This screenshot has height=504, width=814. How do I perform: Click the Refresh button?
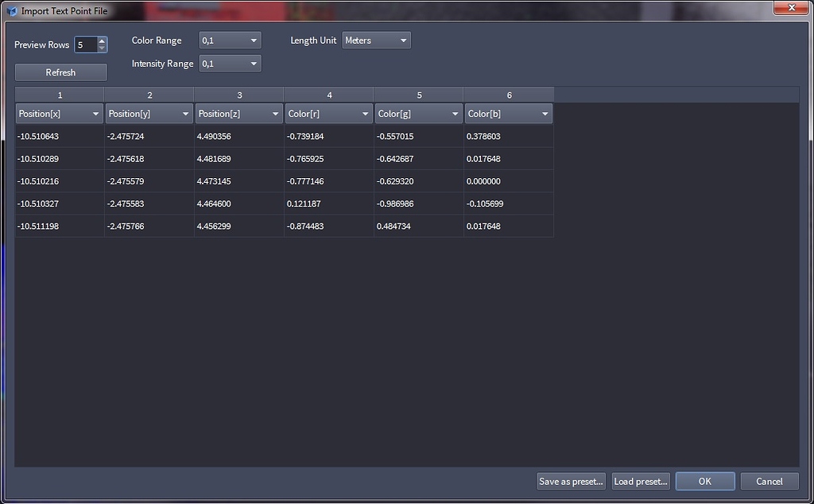point(60,72)
